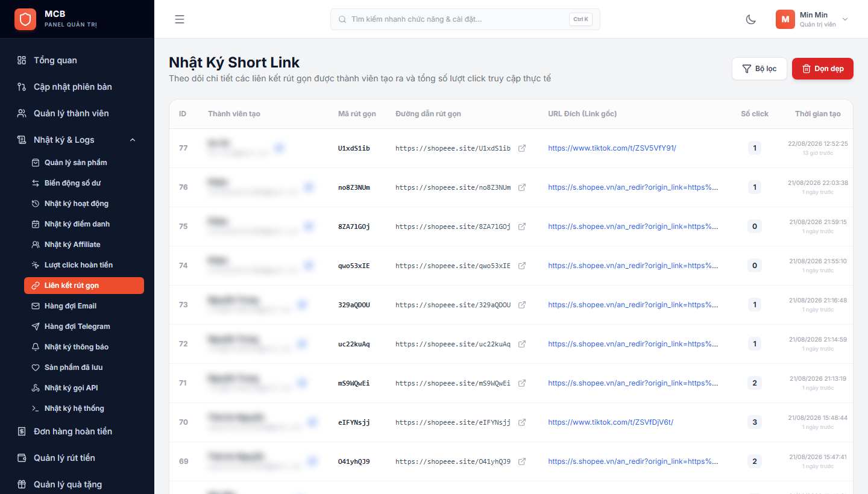Click the red Dọn dẹp cleanup button
The image size is (868, 494).
click(x=823, y=69)
